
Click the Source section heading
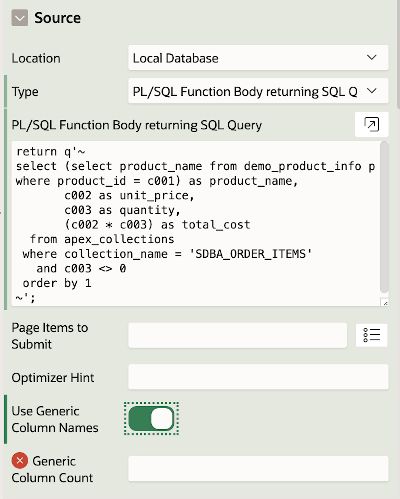(57, 18)
